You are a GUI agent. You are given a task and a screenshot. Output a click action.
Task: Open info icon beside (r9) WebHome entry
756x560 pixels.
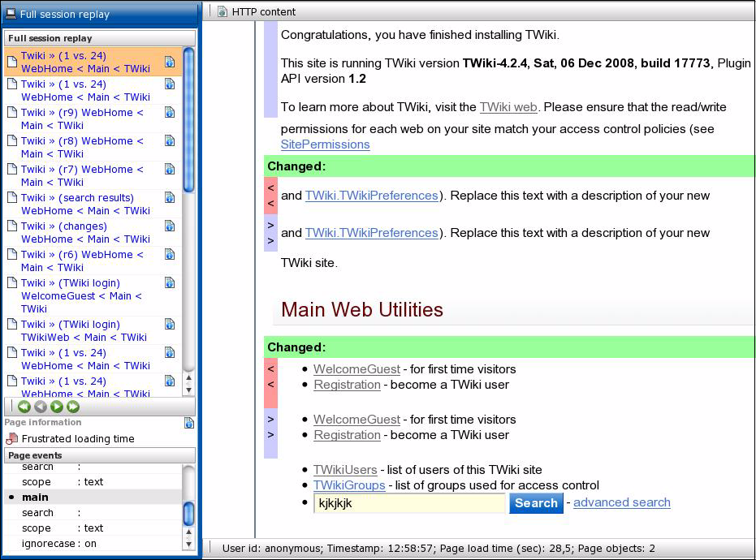[170, 113]
